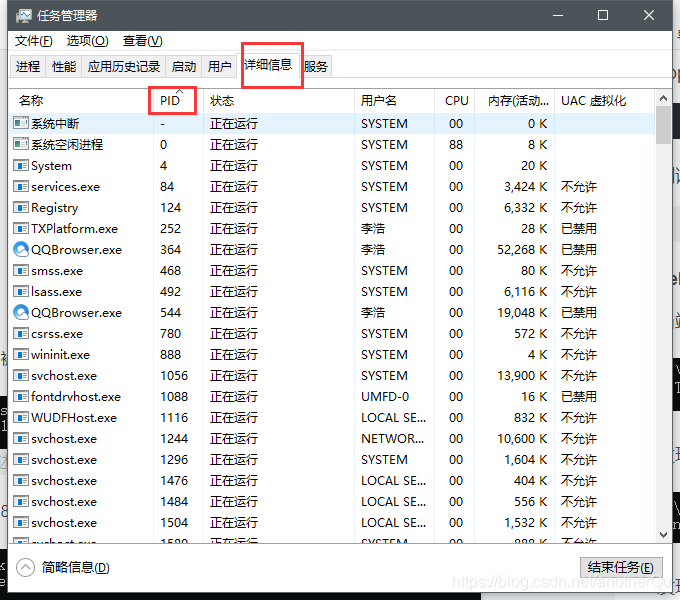Click the Task Manager title bar icon
Screen dimensions: 680x600
point(23,16)
